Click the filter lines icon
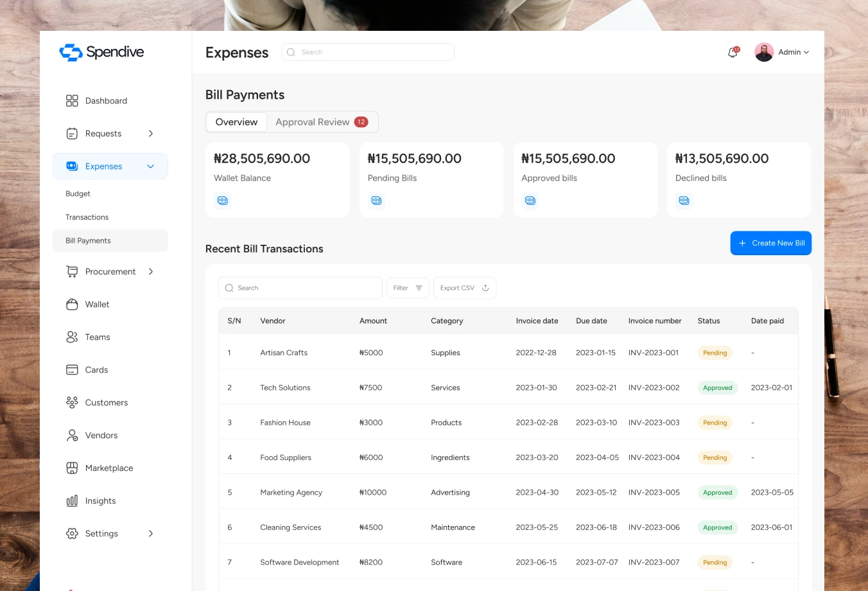This screenshot has height=591, width=868. pos(419,288)
